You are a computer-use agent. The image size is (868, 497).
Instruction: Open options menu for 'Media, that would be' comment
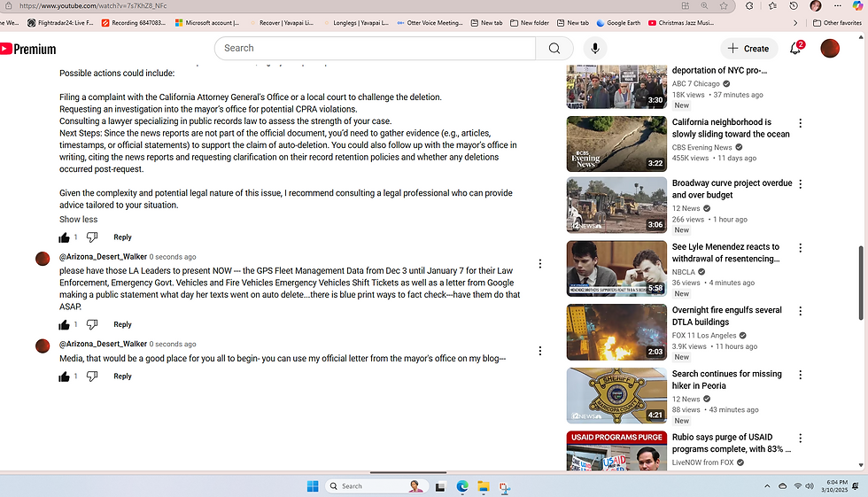point(540,351)
